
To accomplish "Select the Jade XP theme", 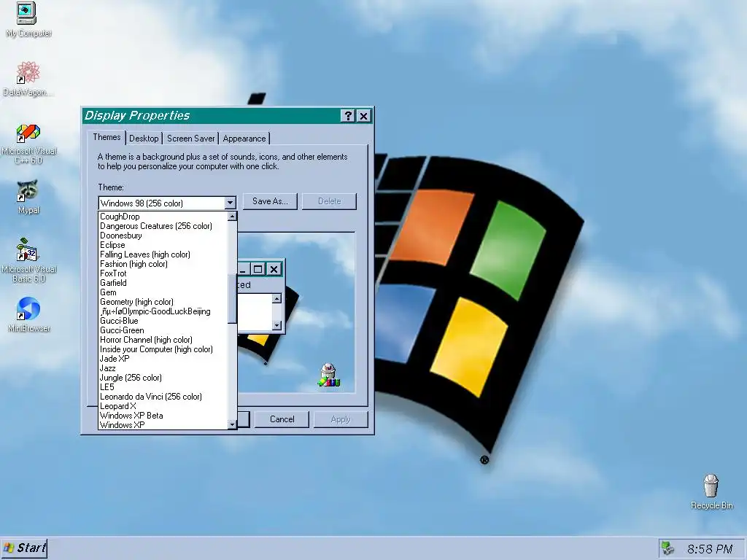I will tap(163, 359).
